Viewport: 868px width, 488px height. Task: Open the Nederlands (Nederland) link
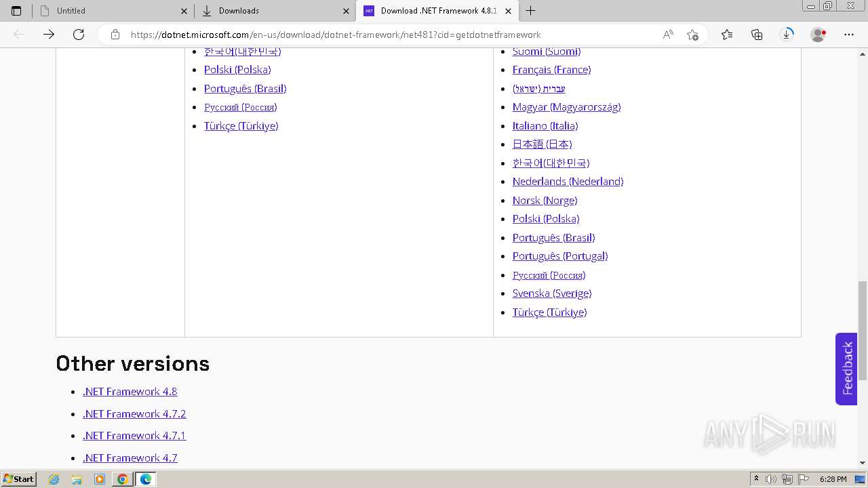[x=568, y=182]
